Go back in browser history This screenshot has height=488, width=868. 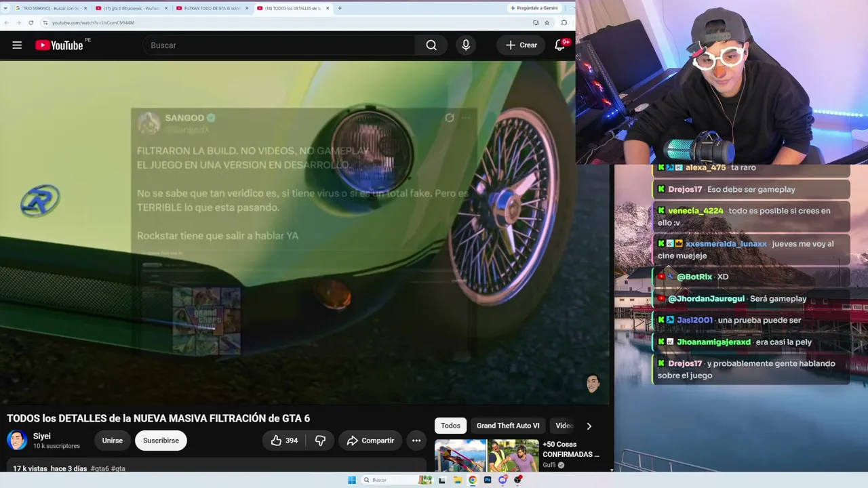(x=7, y=22)
